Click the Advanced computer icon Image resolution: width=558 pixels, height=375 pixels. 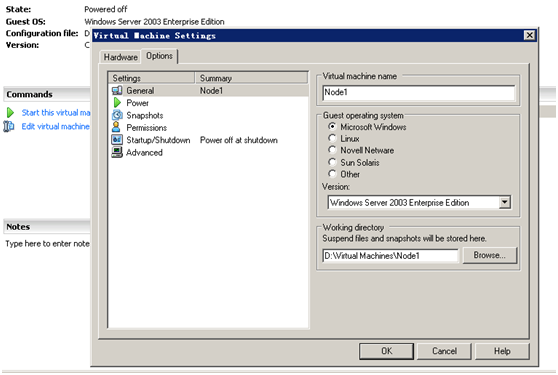117,152
